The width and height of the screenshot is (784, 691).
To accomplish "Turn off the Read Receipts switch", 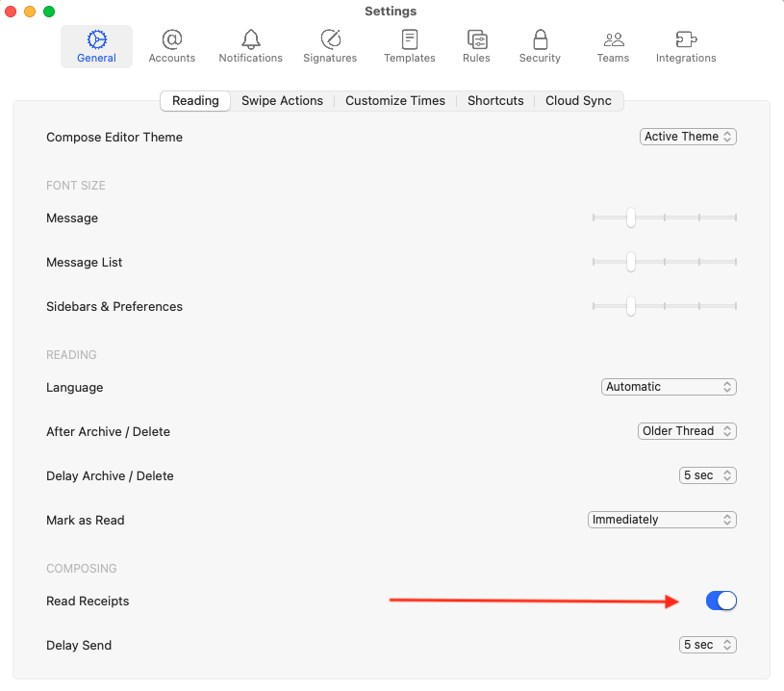I will [721, 601].
